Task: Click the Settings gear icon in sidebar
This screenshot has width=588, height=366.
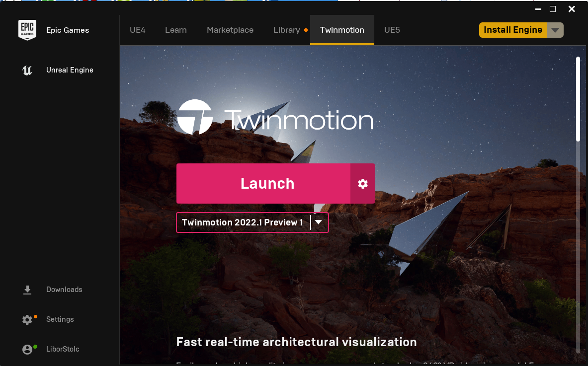Action: point(27,319)
